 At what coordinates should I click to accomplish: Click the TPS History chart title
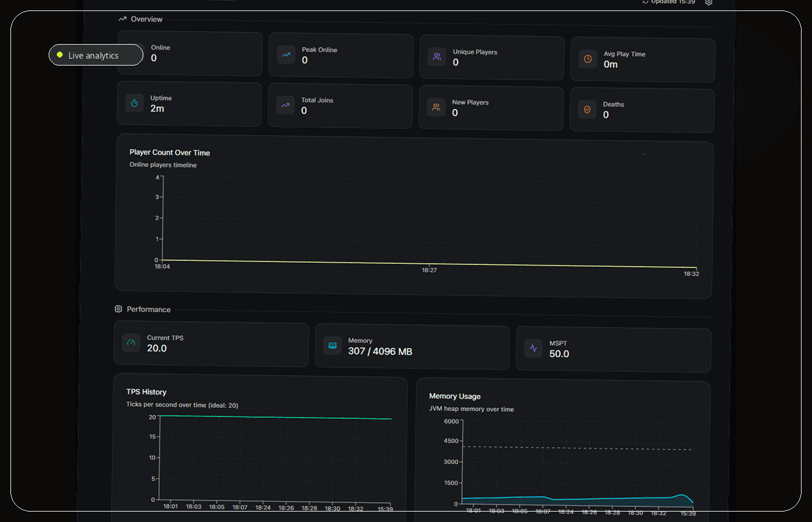point(146,392)
